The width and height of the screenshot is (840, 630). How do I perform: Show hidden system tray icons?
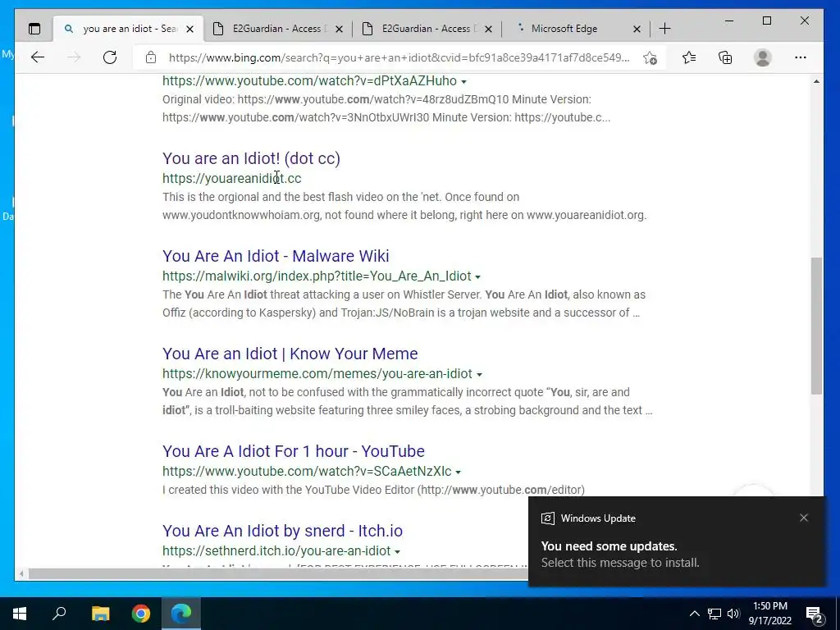(694, 614)
